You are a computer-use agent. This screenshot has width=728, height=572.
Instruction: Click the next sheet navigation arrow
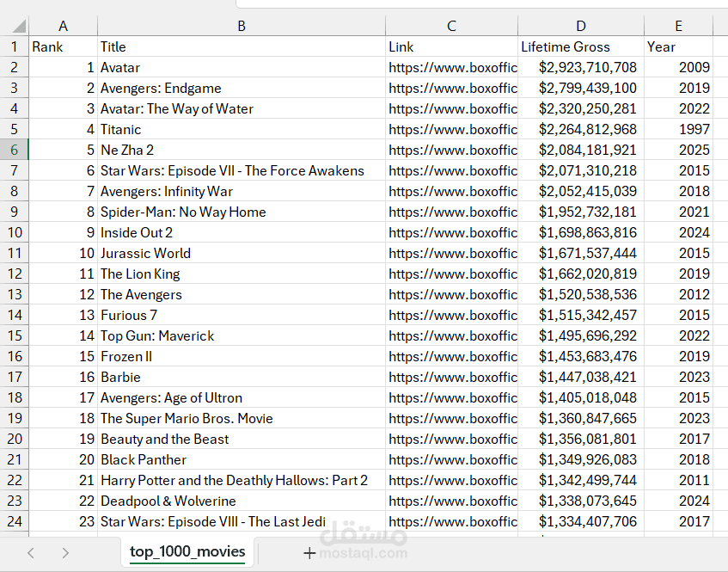65,553
